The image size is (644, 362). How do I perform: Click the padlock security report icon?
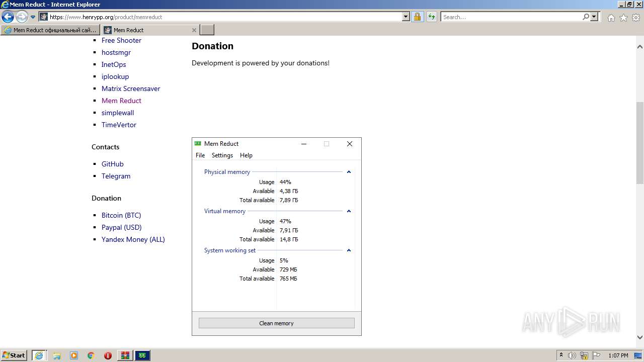pos(417,17)
